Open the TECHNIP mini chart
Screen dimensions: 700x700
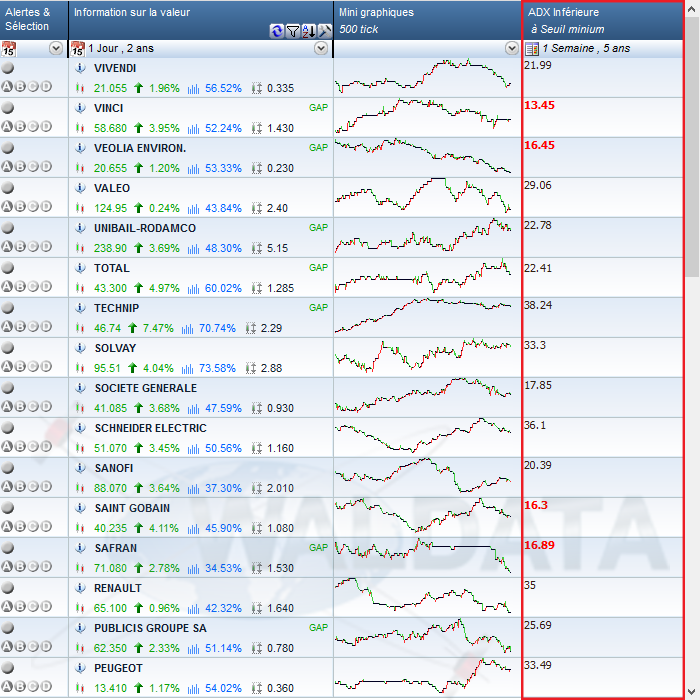(x=423, y=316)
